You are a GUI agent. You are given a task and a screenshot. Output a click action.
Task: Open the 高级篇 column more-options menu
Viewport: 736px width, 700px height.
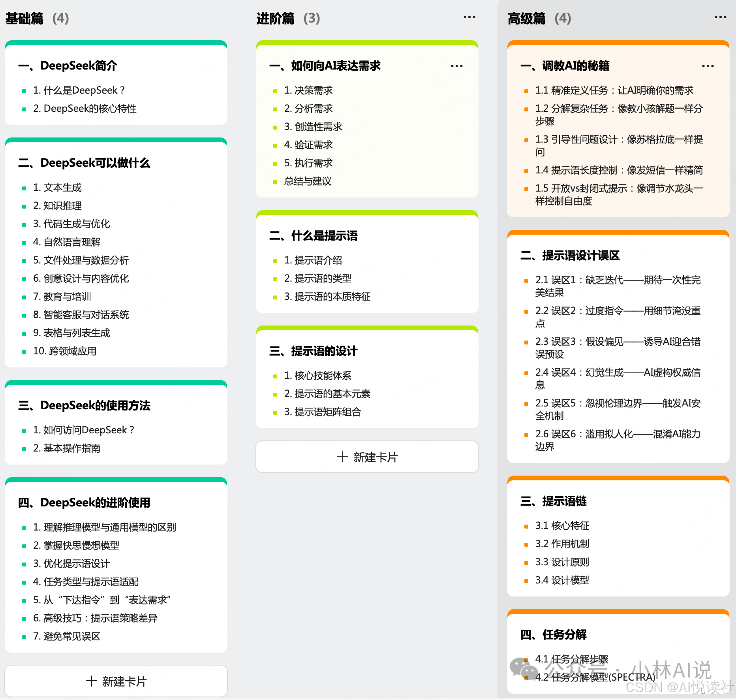[720, 17]
